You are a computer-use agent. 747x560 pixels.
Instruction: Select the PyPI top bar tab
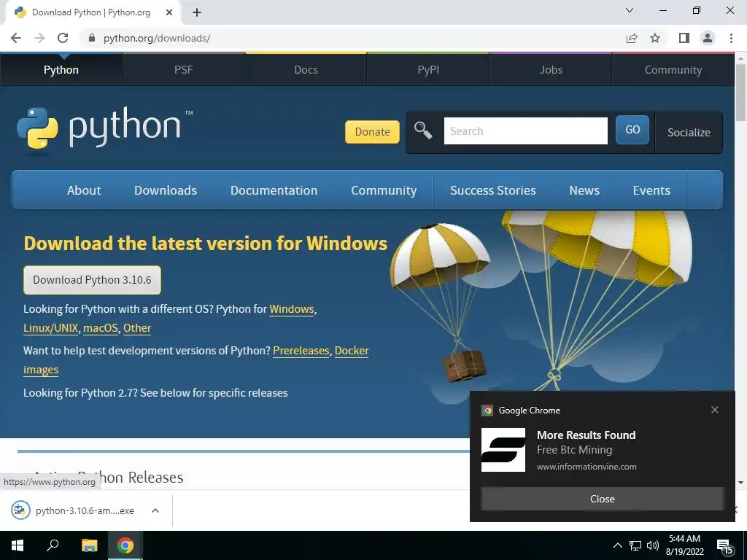pos(428,69)
